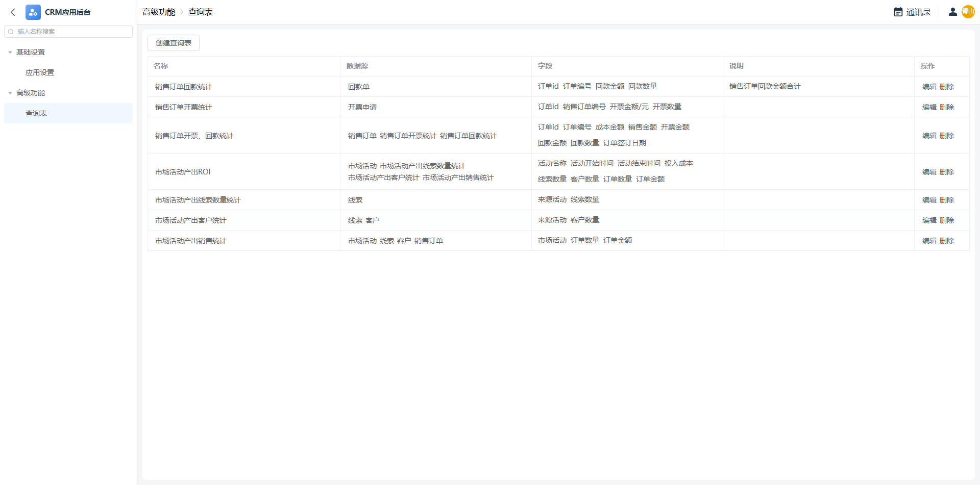The width and height of the screenshot is (980, 485).
Task: Select 应用设置 in the sidebar
Action: click(x=40, y=72)
